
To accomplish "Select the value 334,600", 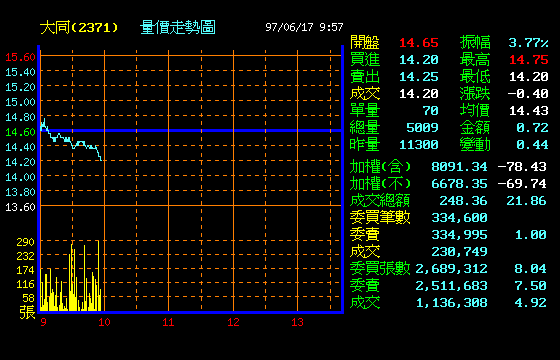I will tap(459, 218).
